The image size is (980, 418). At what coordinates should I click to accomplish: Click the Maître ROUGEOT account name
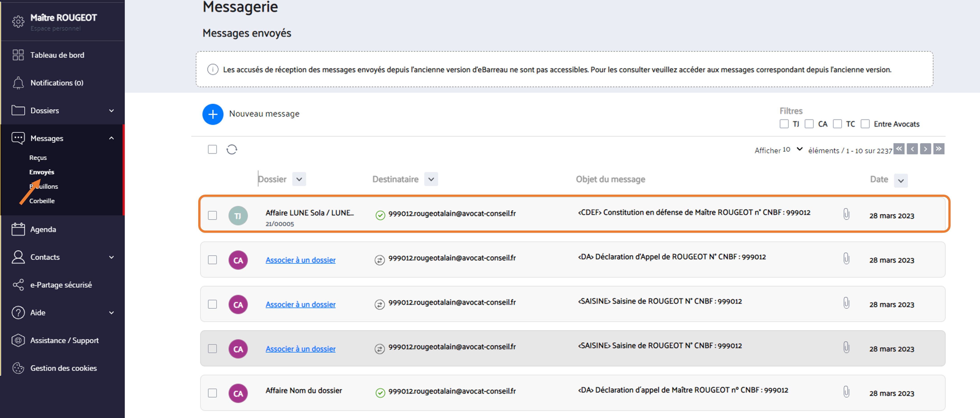(x=63, y=18)
